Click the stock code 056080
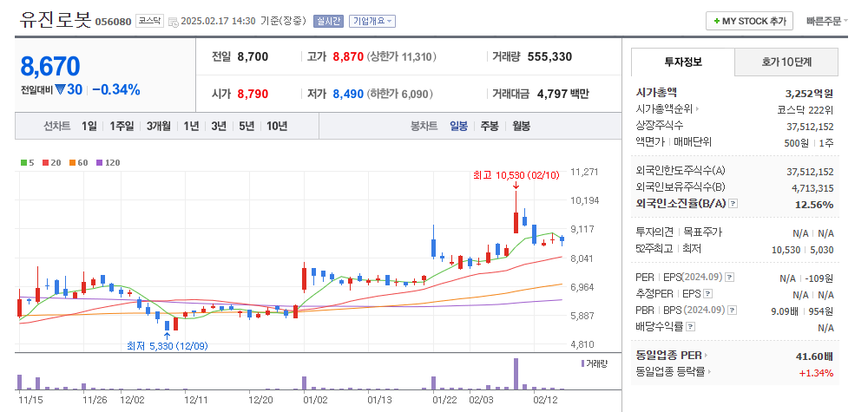The image size is (868, 412). [114, 22]
